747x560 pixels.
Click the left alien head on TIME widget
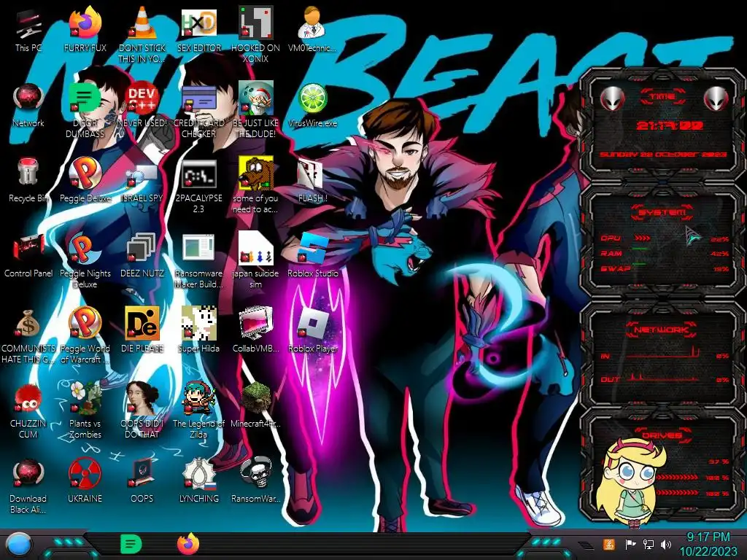(612, 98)
